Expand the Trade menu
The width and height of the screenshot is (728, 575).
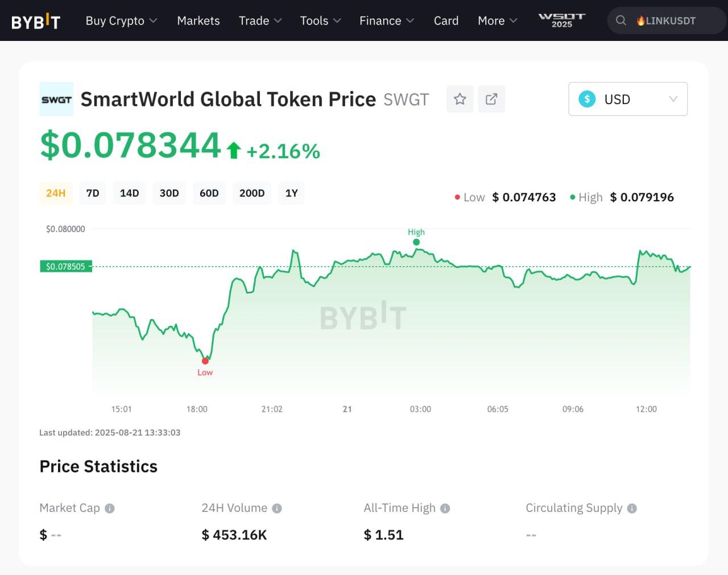(x=260, y=20)
